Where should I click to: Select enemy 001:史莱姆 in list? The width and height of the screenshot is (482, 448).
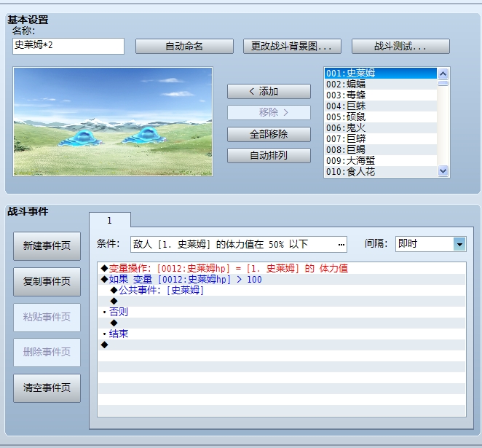tap(381, 73)
